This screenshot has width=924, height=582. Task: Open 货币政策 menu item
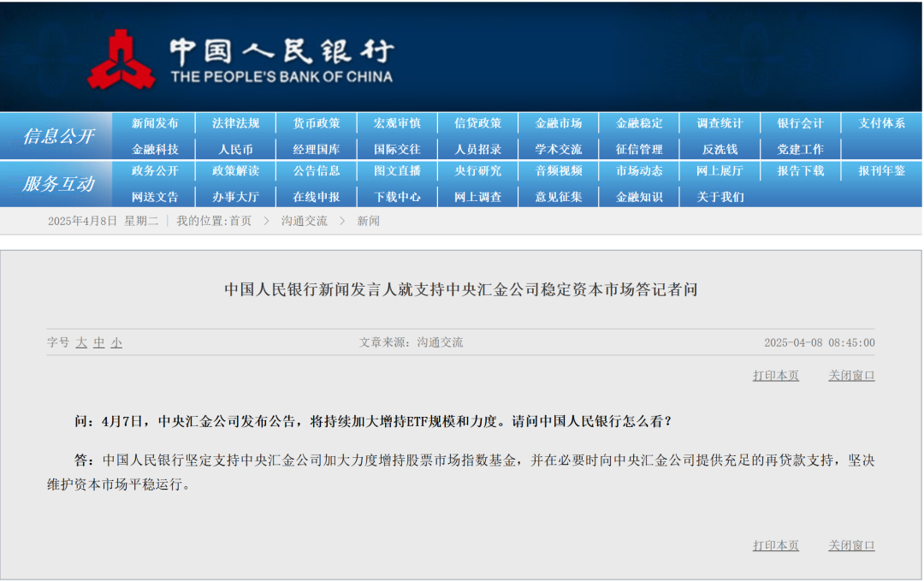pos(317,123)
